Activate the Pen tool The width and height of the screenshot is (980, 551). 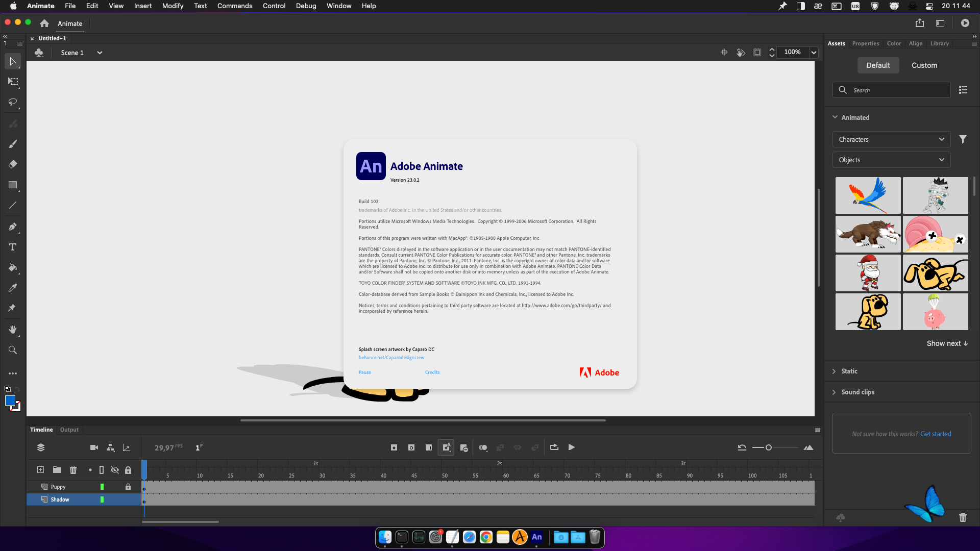pyautogui.click(x=13, y=227)
